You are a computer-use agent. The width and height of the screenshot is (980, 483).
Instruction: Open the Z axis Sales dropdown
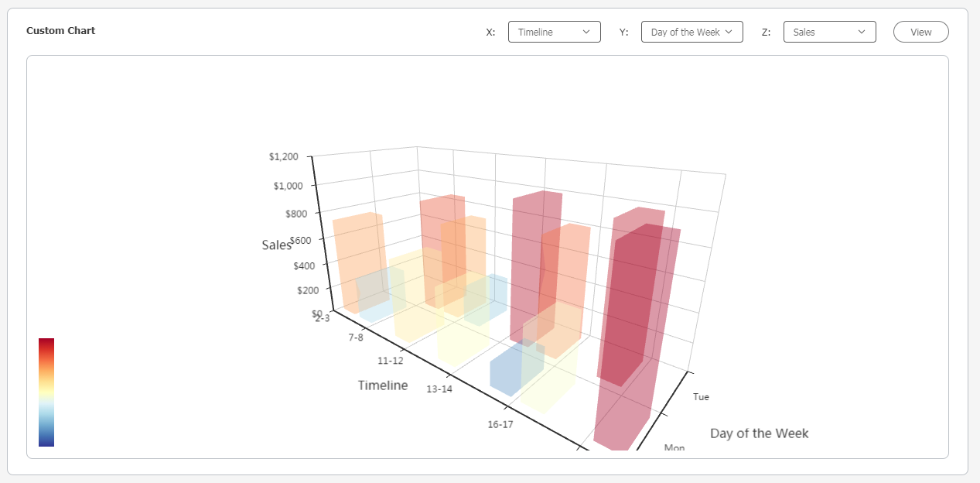point(829,32)
